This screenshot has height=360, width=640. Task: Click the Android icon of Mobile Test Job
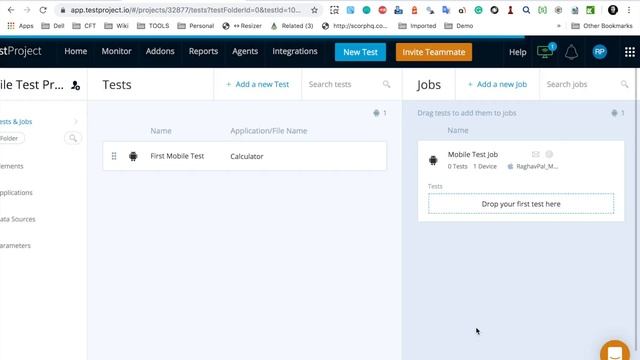point(433,160)
